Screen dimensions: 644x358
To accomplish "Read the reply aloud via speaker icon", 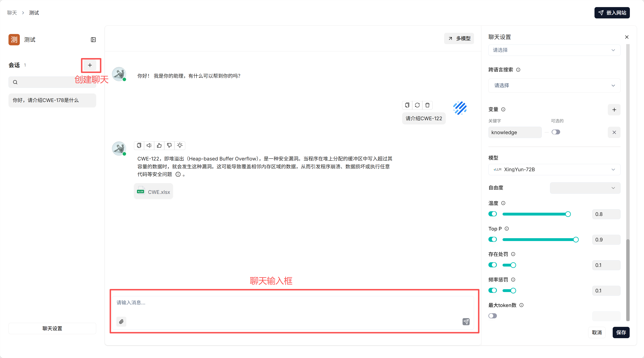I will [x=149, y=146].
